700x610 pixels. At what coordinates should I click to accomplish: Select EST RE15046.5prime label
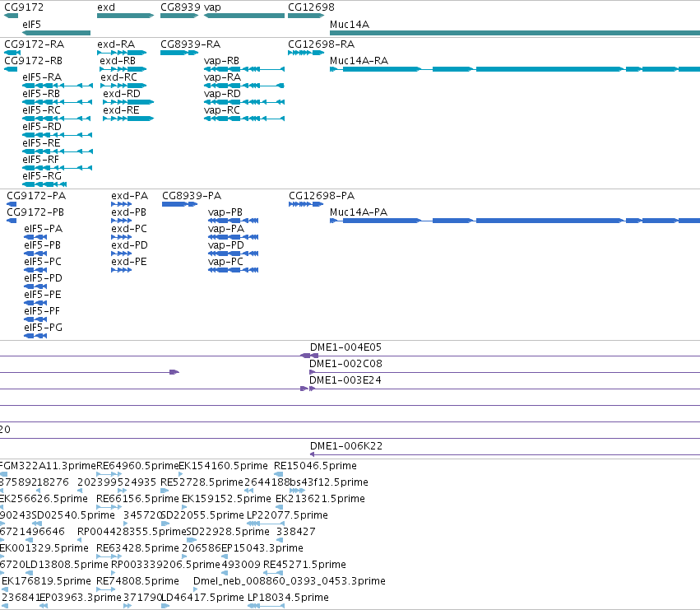click(316, 466)
